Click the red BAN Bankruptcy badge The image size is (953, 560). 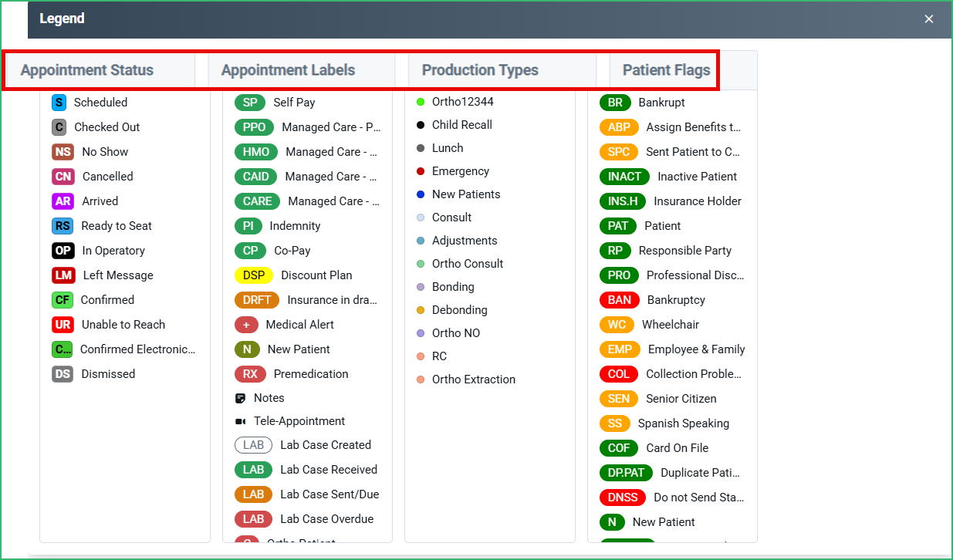(x=620, y=300)
